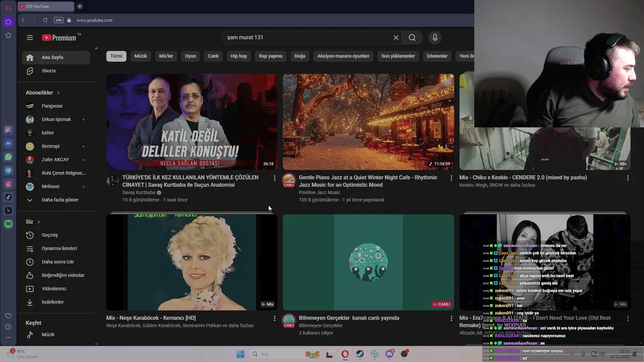This screenshot has height=362, width=644.
Task: Open Steam from the taskbar
Action: [360, 354]
